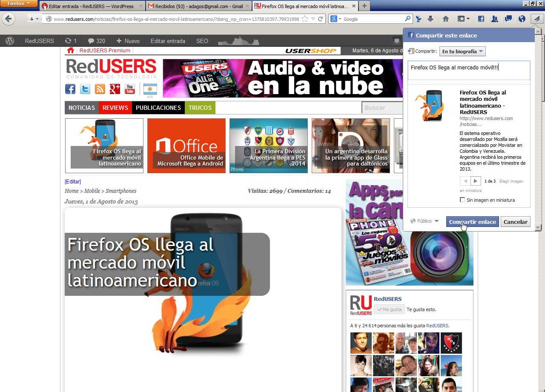
Task: Click the updates counter in admin bar
Action: (71, 41)
